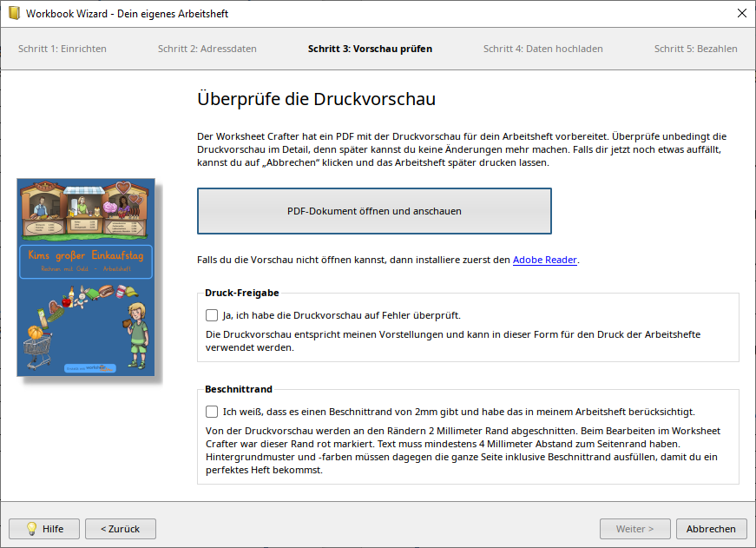The height and width of the screenshot is (548, 756).
Task: Go to Schritt 5: Bezahlen
Action: 696,49
